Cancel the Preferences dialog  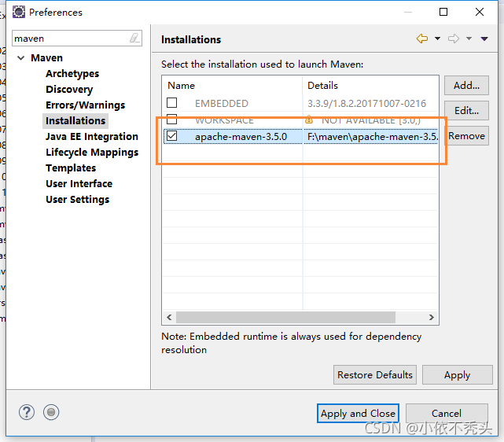click(x=447, y=414)
